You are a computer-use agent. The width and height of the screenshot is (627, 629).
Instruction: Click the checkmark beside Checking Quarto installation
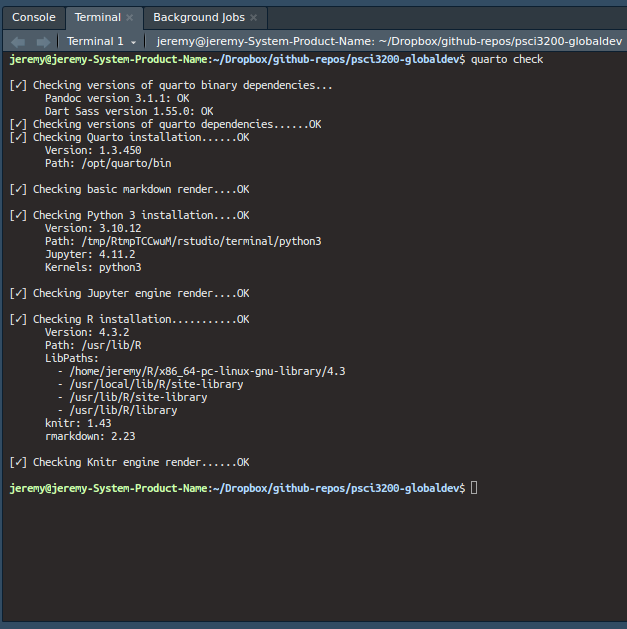coord(18,137)
